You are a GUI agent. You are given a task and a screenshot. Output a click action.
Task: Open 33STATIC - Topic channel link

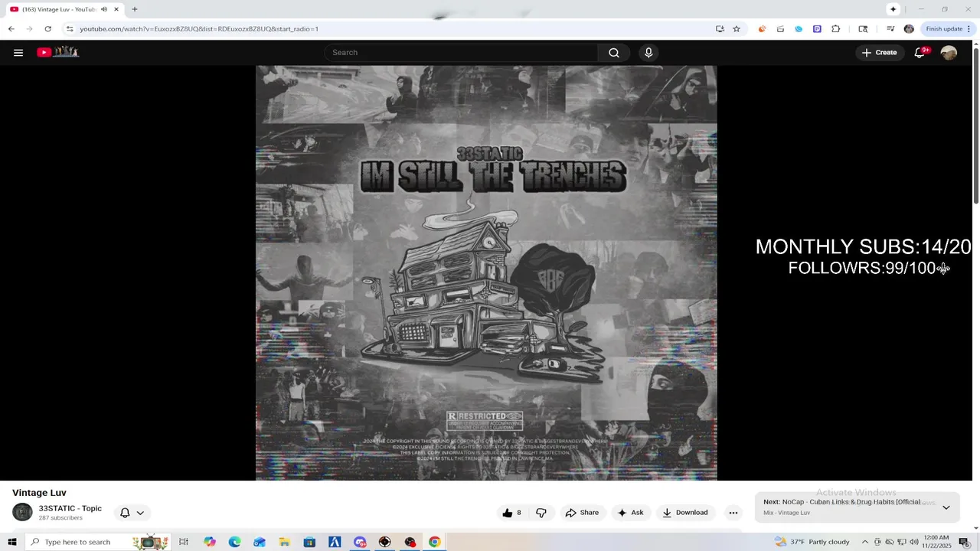pos(70,508)
